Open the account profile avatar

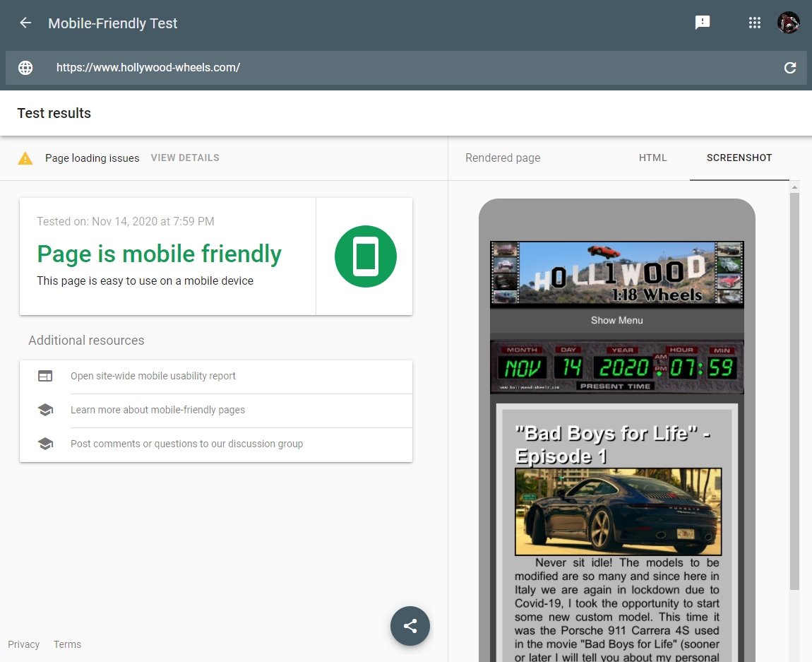788,23
